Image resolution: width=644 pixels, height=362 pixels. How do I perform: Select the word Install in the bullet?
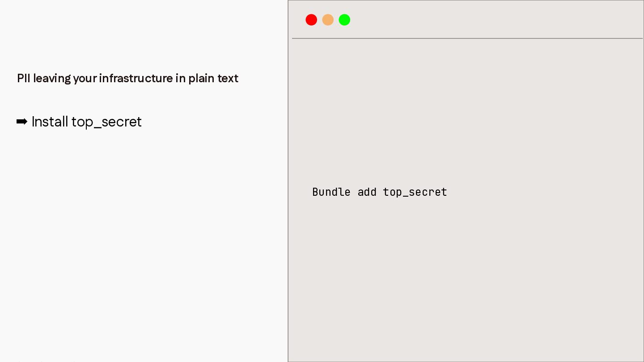(x=50, y=122)
